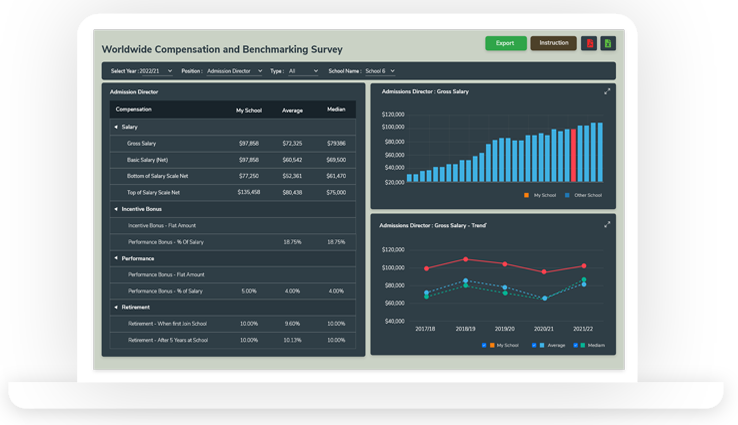
Task: Click the $135,458 My School value
Action: 249,192
